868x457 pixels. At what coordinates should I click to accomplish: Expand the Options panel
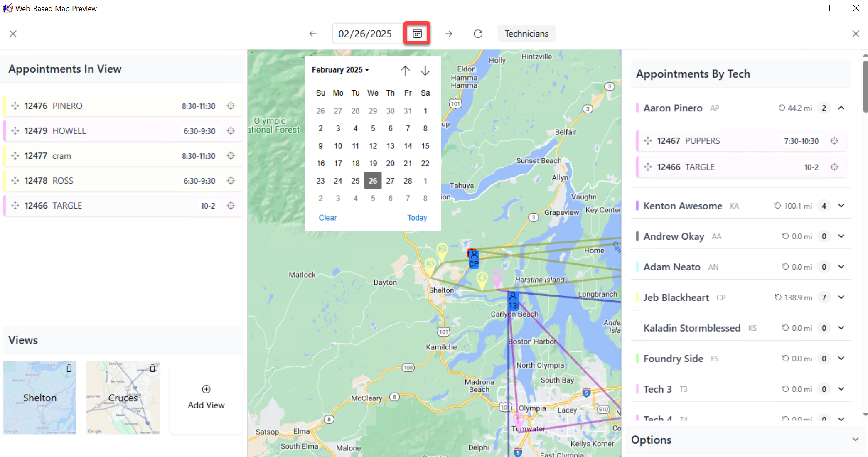coord(855,440)
